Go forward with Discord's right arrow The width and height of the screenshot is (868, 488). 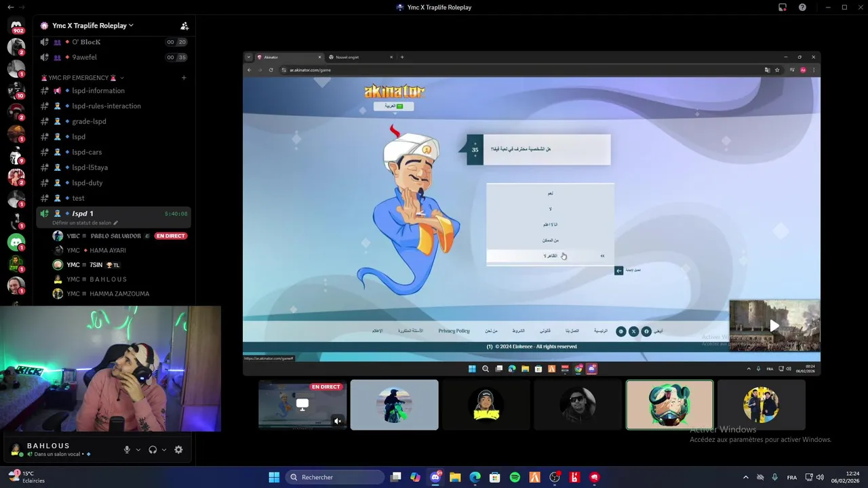pyautogui.click(x=22, y=7)
